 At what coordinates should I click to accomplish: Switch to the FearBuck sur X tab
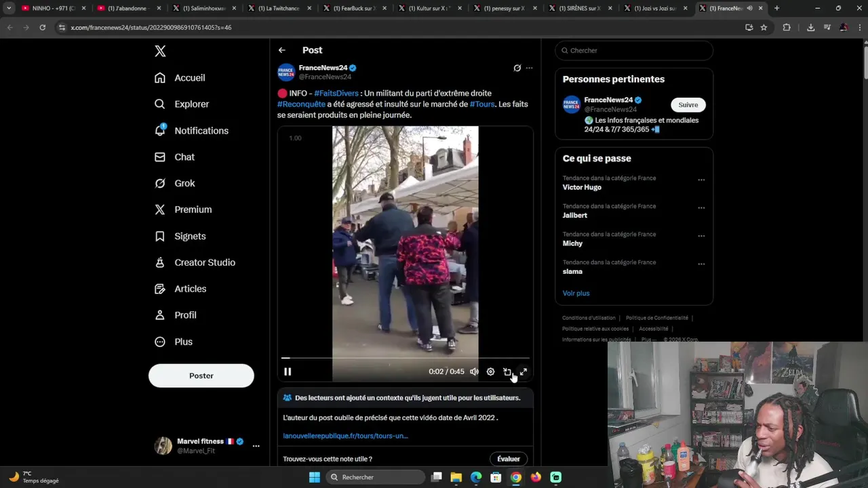(354, 8)
